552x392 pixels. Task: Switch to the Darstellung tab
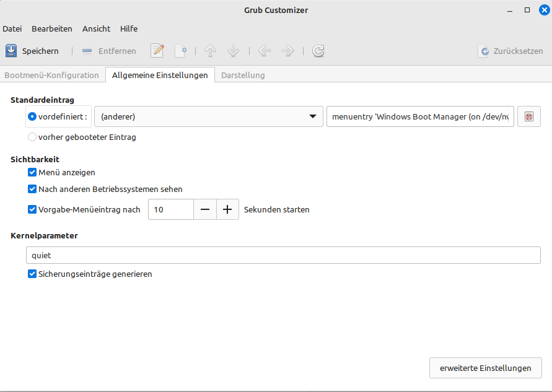click(243, 75)
